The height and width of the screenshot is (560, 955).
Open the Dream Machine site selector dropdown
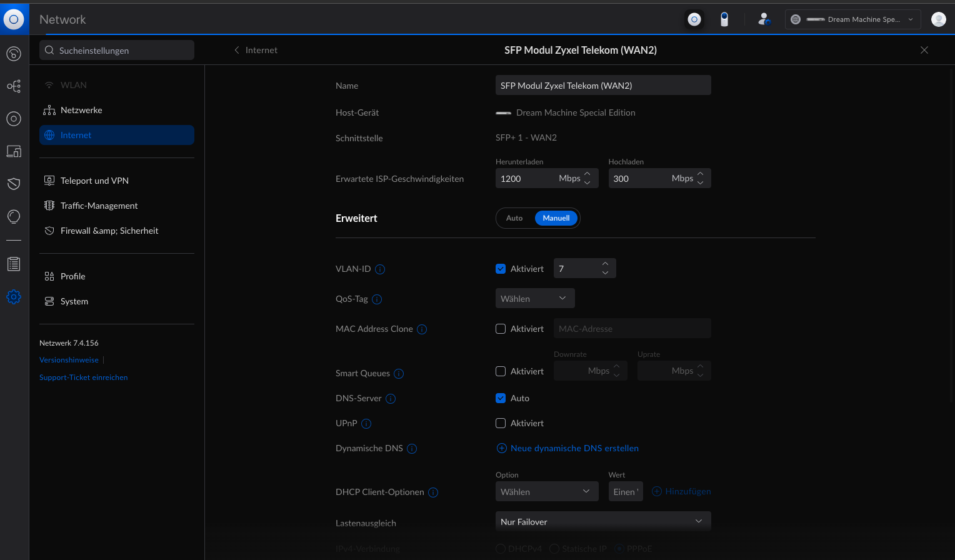tap(853, 19)
